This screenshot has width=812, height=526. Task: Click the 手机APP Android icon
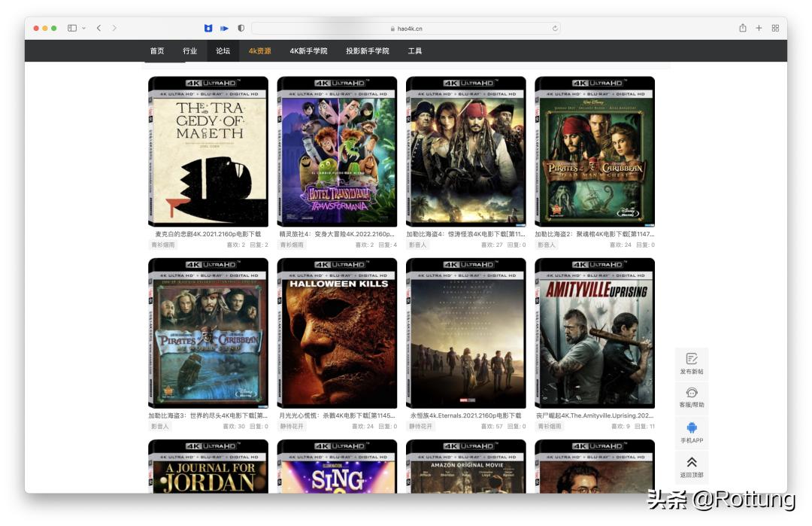(x=692, y=427)
